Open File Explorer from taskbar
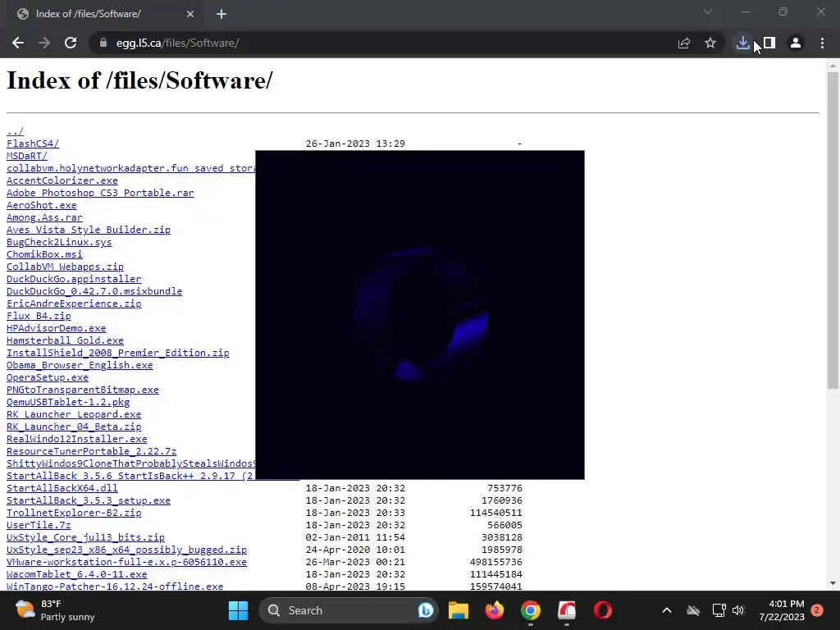Viewport: 840px width, 630px height. [459, 610]
